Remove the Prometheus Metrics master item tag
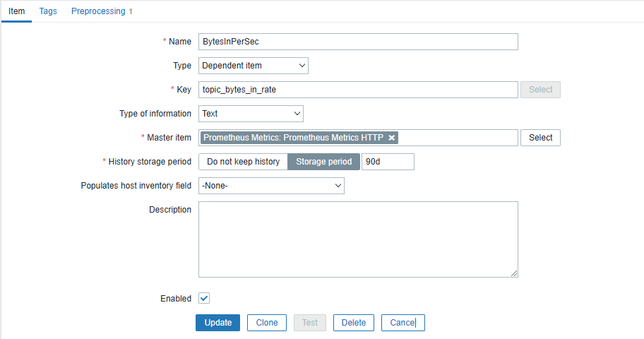This screenshot has height=339, width=644. tap(392, 138)
